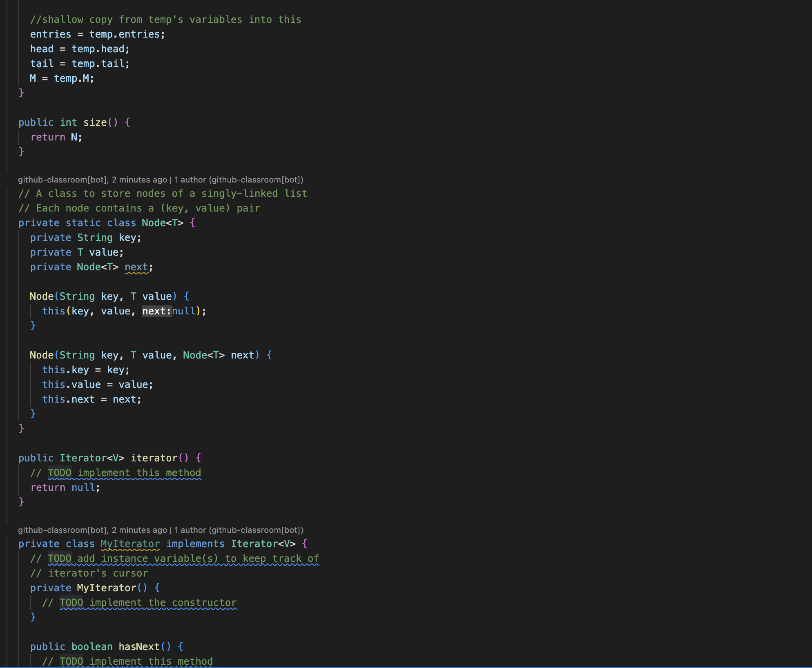Click the 'this.key = key;' assignment
The image size is (812, 668).
tap(86, 370)
